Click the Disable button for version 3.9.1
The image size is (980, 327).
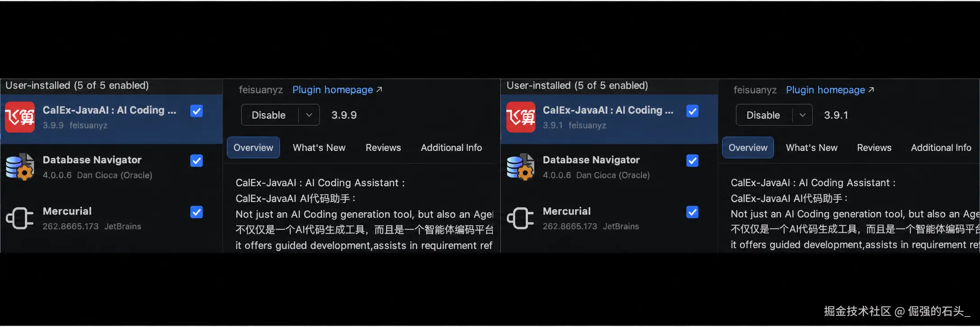[763, 115]
